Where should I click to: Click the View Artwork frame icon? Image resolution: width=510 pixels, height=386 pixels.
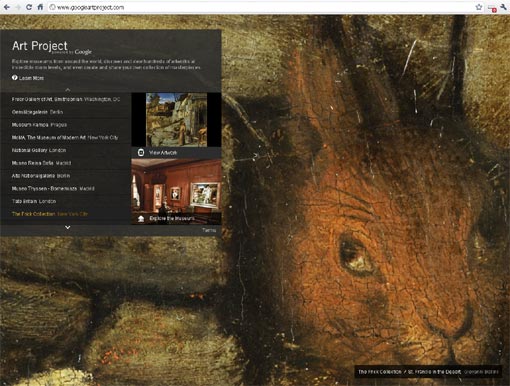[141, 153]
